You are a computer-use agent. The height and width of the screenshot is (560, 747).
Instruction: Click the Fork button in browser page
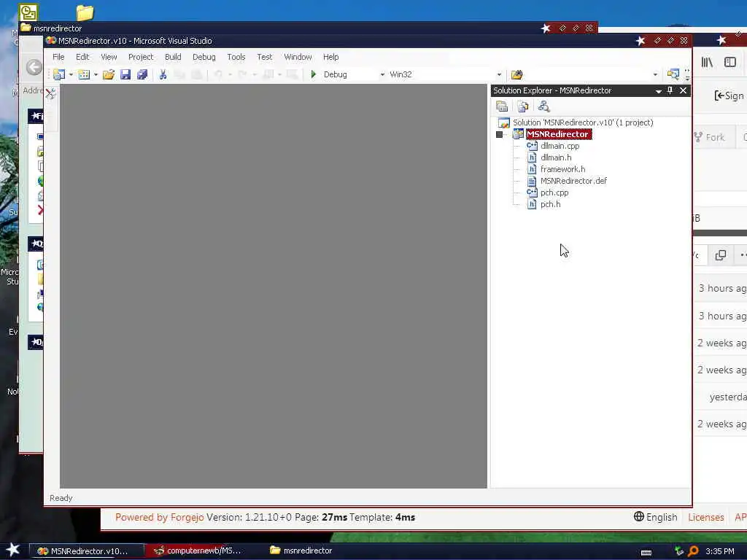coord(710,137)
